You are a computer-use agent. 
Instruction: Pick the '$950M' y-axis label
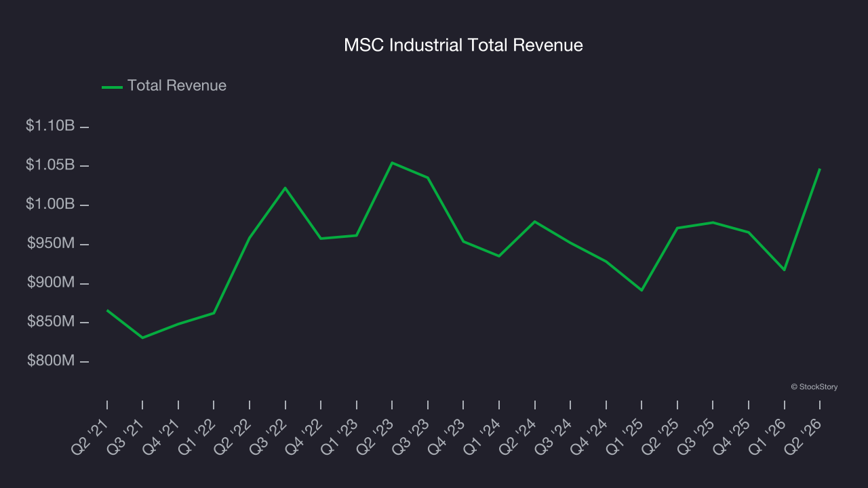click(51, 243)
